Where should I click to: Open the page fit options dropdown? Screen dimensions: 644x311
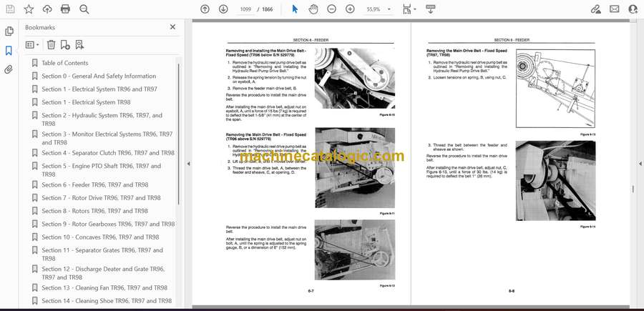[x=409, y=9]
